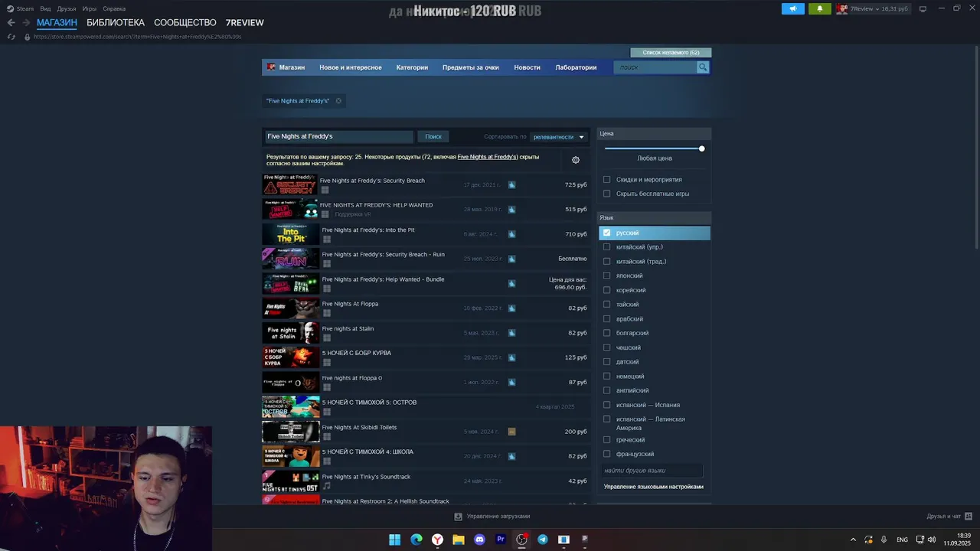
Task: Check the корейский language filter
Action: click(607, 290)
